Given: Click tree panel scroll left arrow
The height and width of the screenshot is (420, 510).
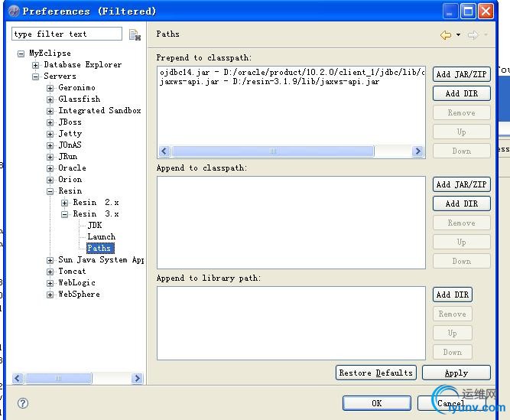Looking at the screenshot, I should click(18, 379).
